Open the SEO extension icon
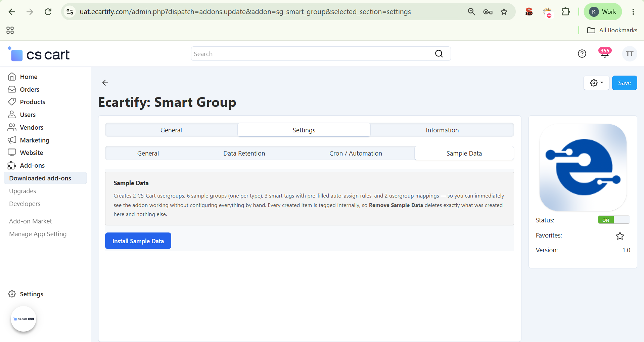 [529, 12]
